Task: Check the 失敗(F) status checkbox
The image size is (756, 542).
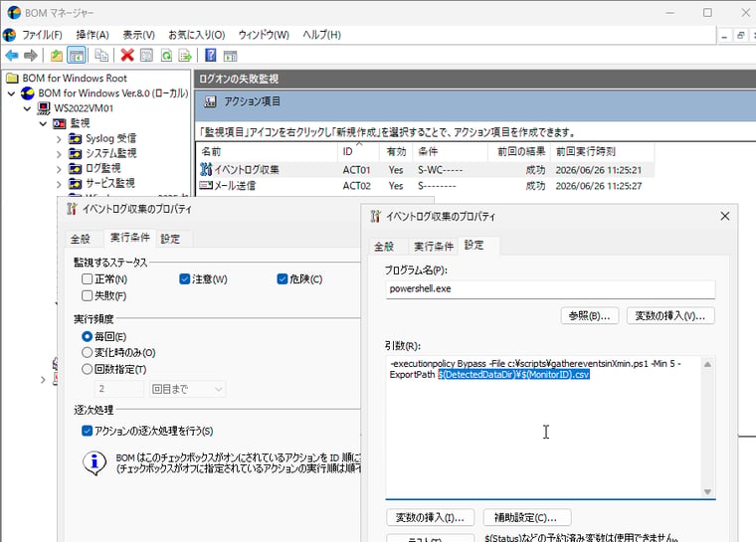Action: click(x=87, y=295)
